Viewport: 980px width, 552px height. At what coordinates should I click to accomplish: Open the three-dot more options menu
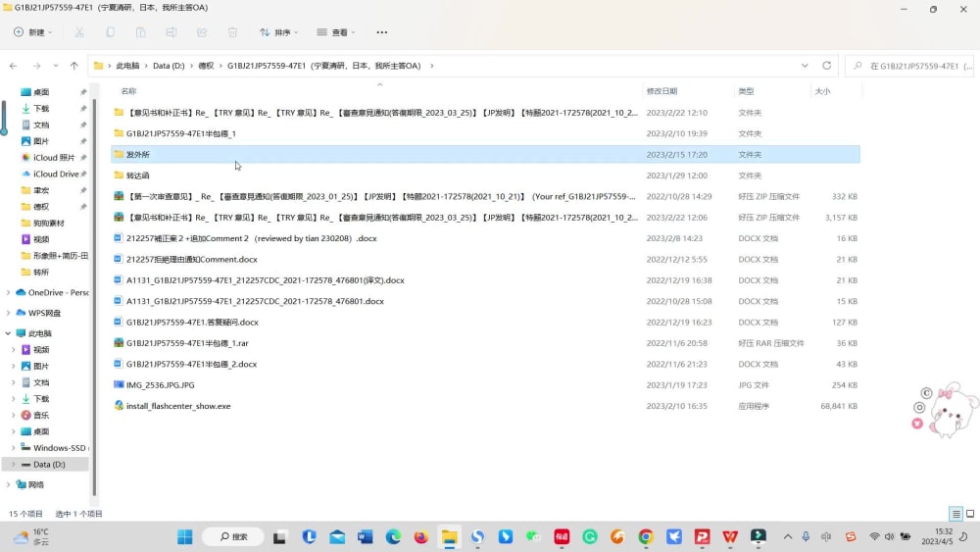pos(382,32)
